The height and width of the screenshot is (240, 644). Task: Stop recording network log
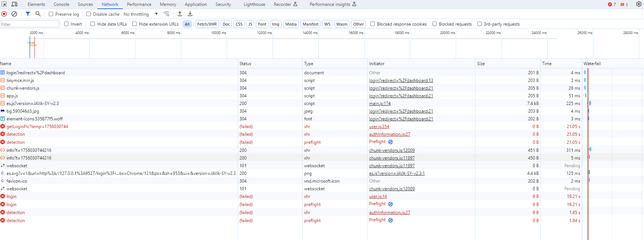tap(4, 14)
